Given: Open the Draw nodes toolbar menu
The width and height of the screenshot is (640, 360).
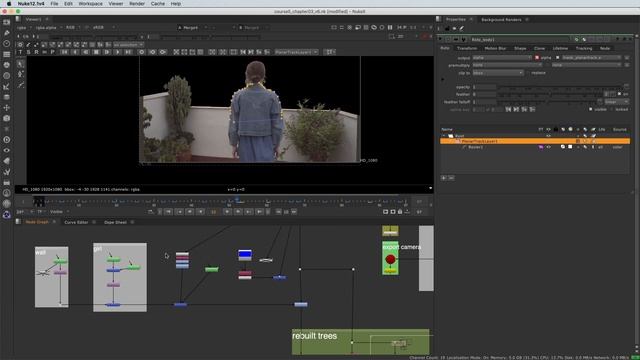Looking at the screenshot, I should [7, 33].
